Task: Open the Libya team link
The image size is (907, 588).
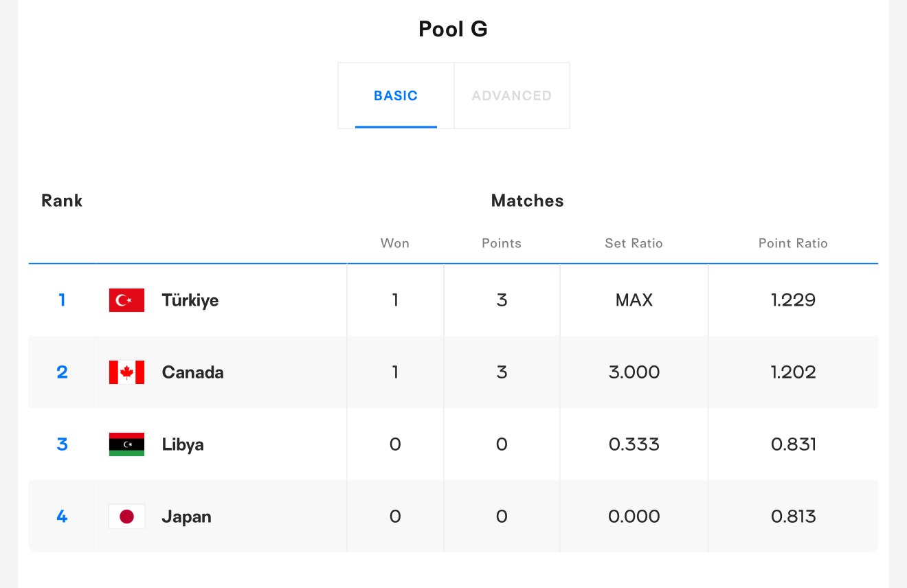Action: (183, 444)
